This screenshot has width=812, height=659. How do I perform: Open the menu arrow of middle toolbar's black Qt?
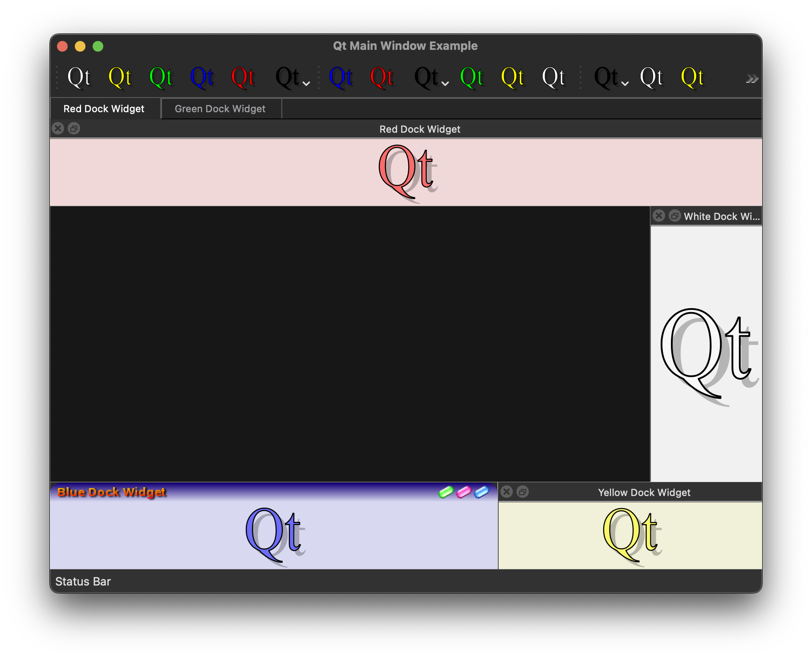[x=445, y=83]
